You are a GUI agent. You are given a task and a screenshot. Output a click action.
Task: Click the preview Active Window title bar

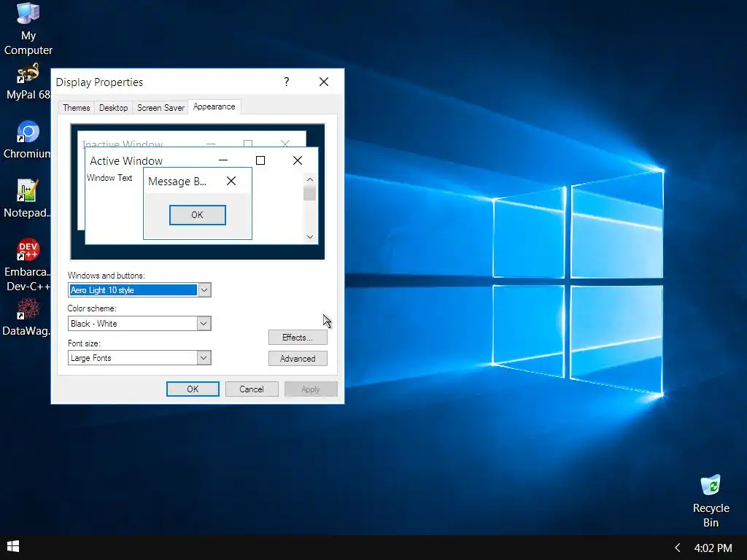point(201,160)
